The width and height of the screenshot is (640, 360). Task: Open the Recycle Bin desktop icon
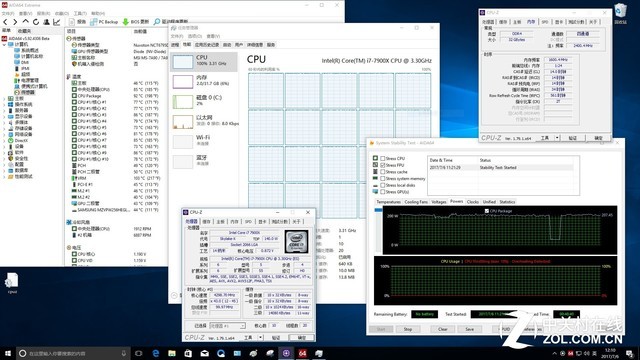620,13
